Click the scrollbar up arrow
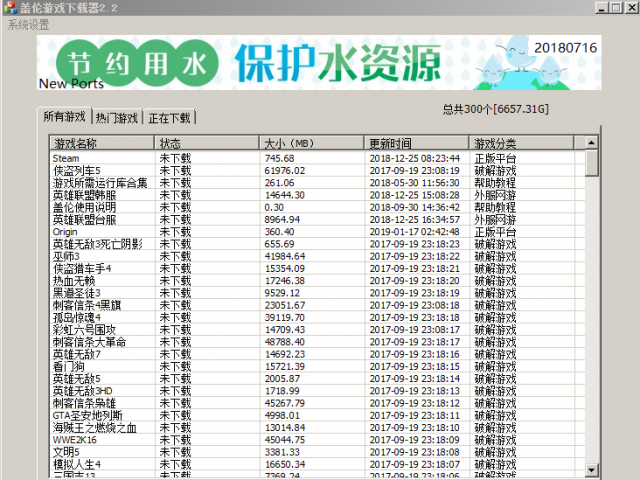Image resolution: width=640 pixels, height=480 pixels. click(591, 142)
